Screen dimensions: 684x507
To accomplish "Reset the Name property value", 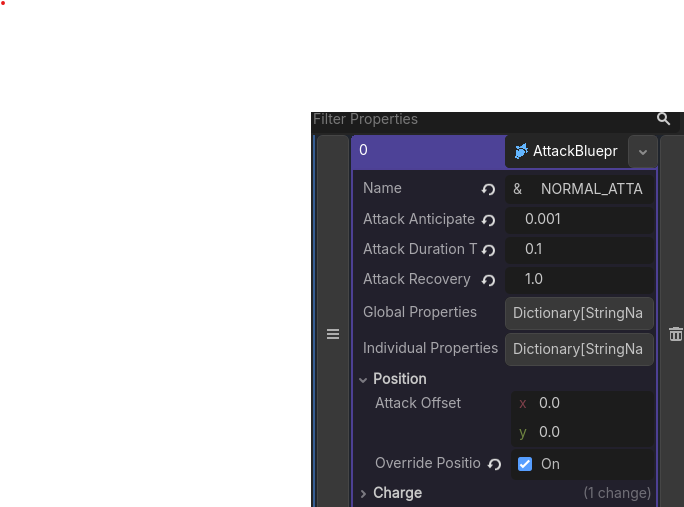I will (x=488, y=189).
